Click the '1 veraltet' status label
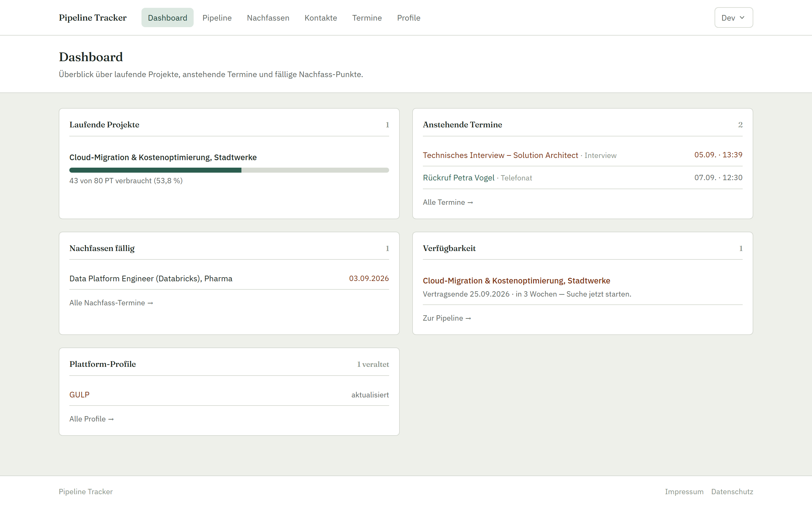Viewport: 812px width, 507px height. pyautogui.click(x=373, y=364)
